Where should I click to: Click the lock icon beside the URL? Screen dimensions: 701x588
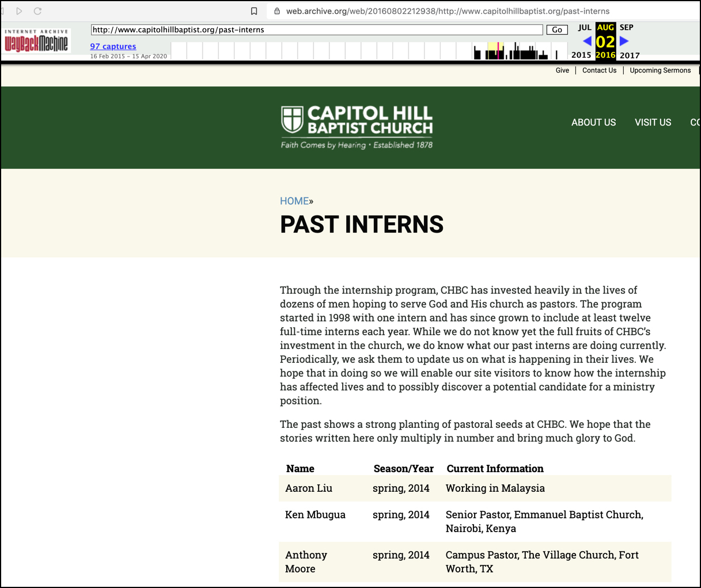click(277, 11)
